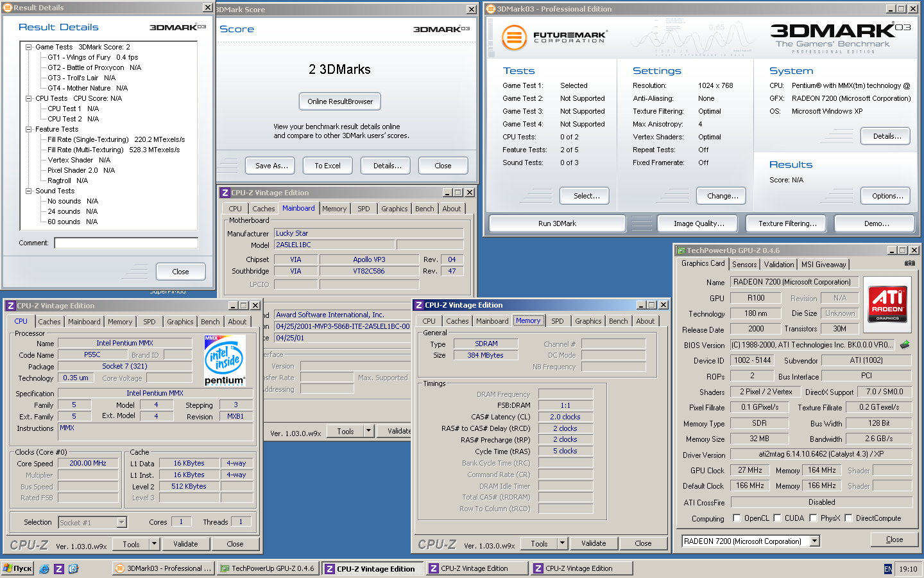Click the GPU-Z title bar icon
This screenshot has height=578, width=924.
680,250
